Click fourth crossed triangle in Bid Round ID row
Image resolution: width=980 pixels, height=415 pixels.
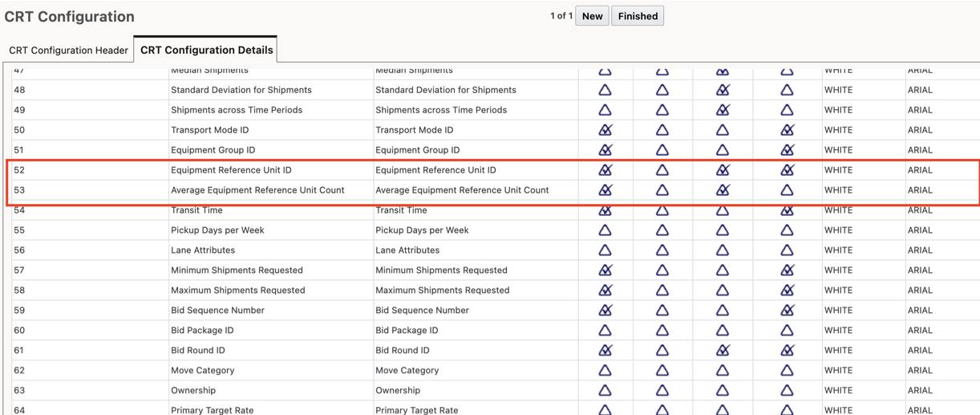[788, 351]
